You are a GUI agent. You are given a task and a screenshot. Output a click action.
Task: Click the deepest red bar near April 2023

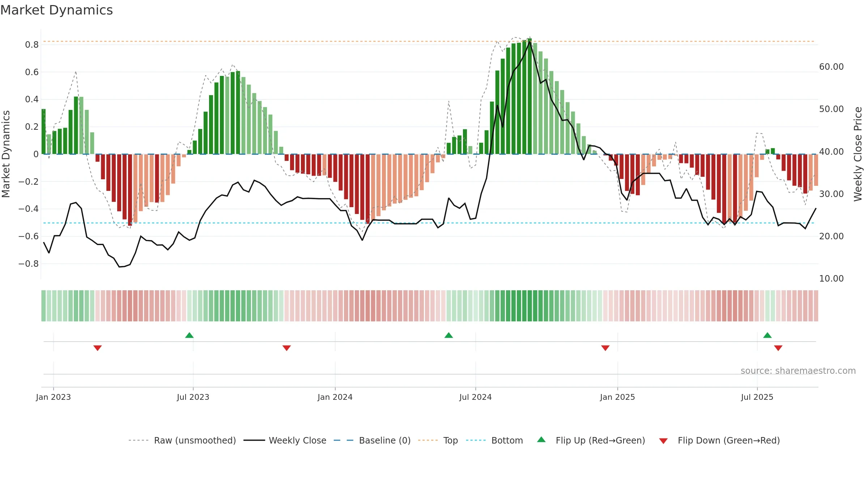(130, 190)
